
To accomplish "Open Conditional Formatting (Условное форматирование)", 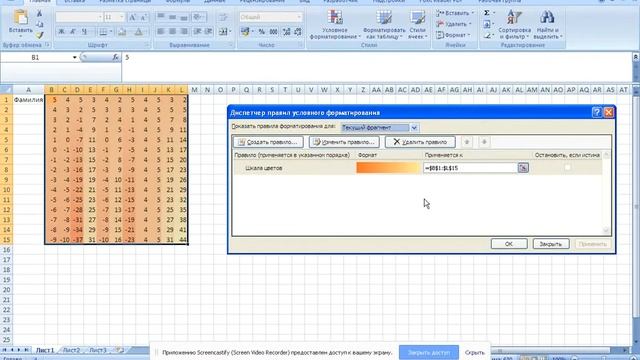I will [335, 24].
